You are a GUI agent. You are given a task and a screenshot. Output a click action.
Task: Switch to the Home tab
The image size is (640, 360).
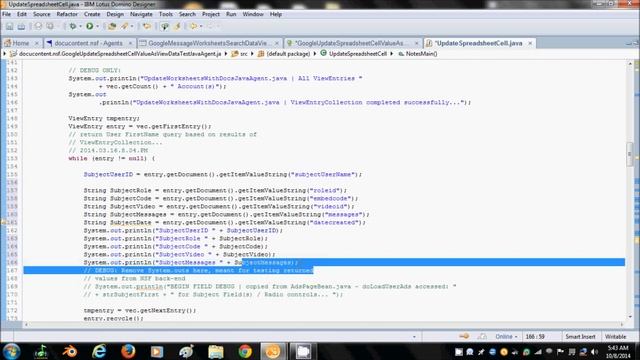click(x=20, y=43)
